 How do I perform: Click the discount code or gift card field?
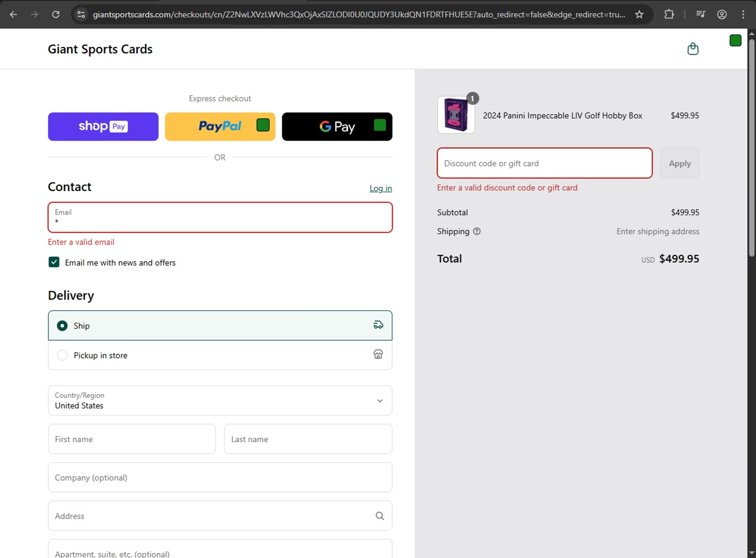coord(545,163)
